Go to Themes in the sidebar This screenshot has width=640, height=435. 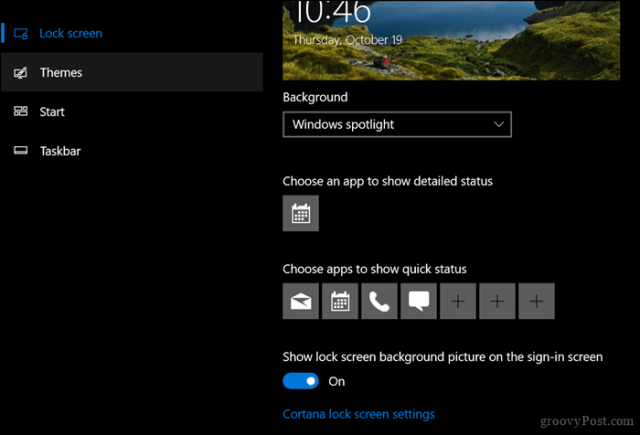(x=132, y=72)
